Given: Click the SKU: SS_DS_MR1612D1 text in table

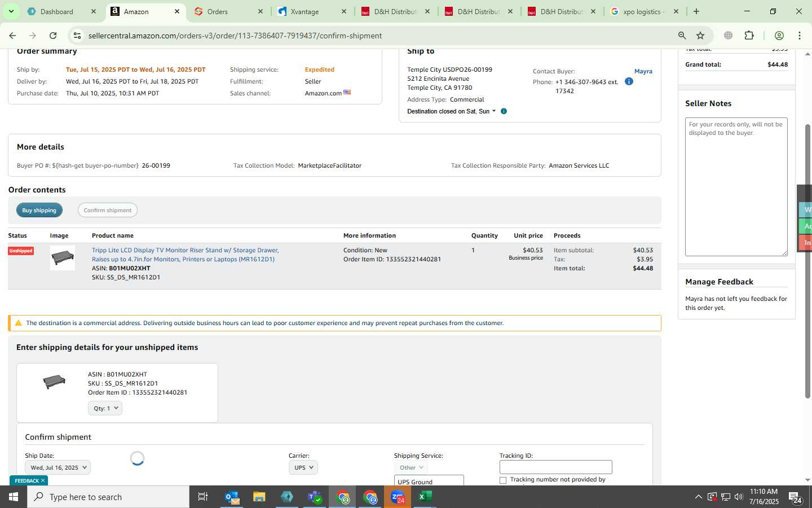Looking at the screenshot, I should (x=126, y=277).
